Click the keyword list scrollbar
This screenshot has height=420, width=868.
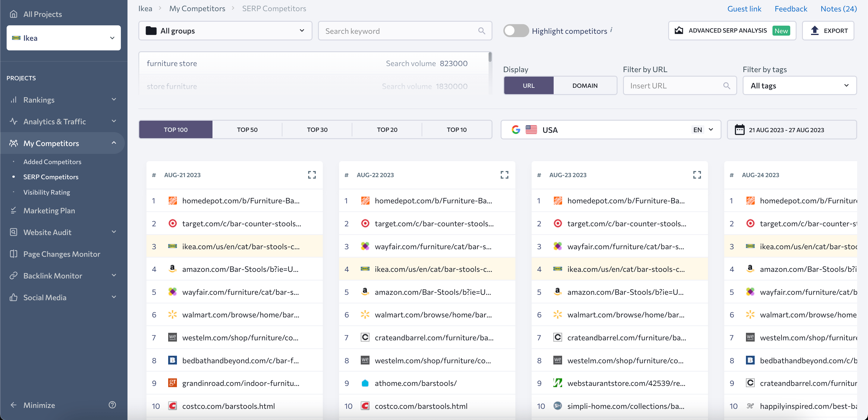tap(490, 57)
